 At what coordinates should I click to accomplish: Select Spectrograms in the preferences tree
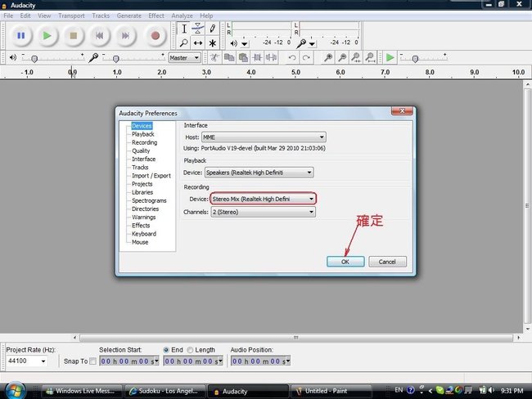point(149,200)
